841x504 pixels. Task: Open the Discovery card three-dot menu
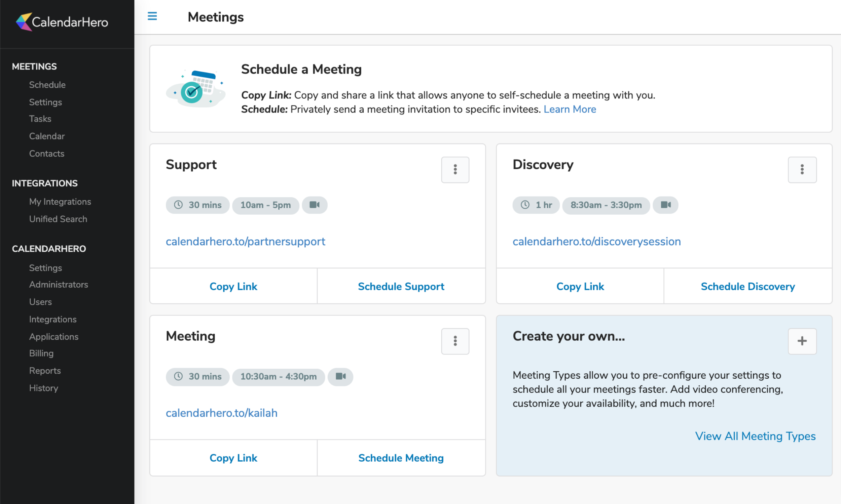(x=802, y=169)
